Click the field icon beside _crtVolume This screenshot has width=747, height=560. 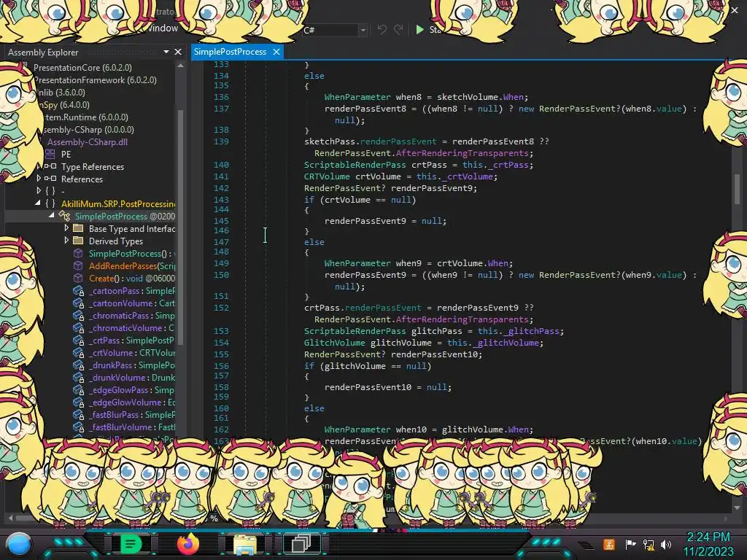(78, 352)
